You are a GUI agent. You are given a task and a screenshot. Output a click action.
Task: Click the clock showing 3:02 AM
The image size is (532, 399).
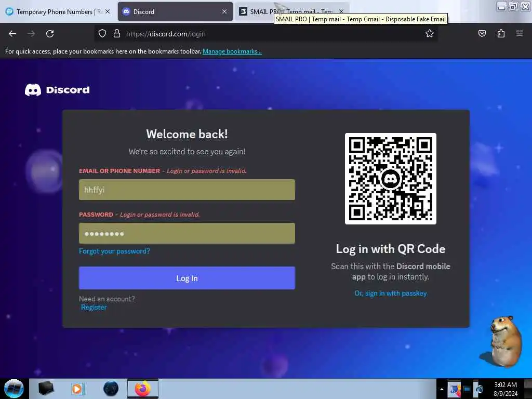pyautogui.click(x=506, y=389)
